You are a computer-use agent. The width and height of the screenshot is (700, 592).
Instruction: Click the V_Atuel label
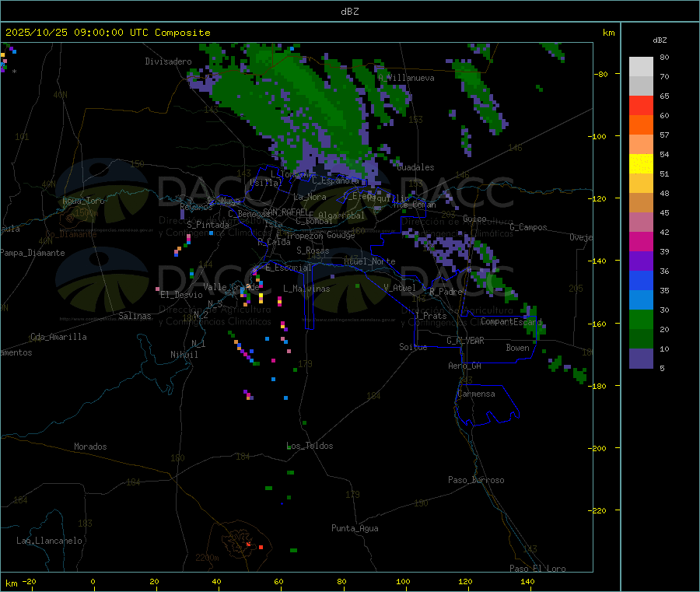pyautogui.click(x=400, y=288)
